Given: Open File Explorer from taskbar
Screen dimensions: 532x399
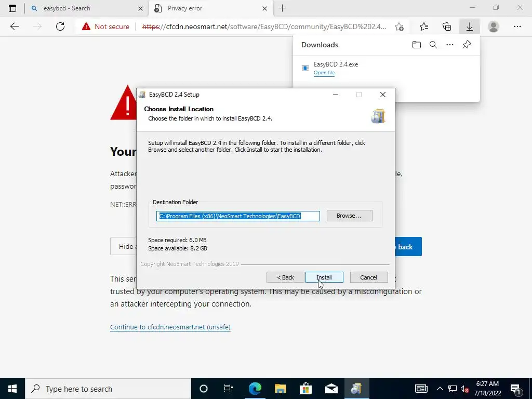Looking at the screenshot, I should [280, 389].
